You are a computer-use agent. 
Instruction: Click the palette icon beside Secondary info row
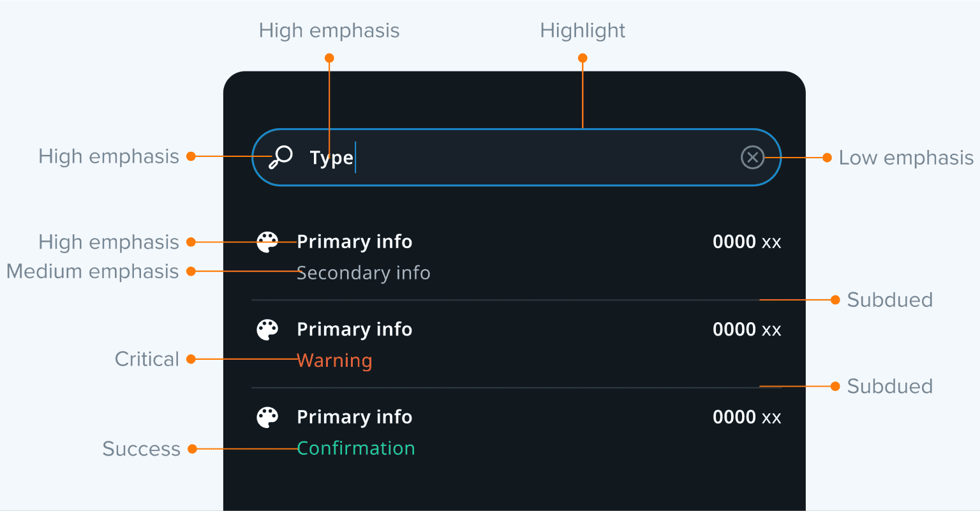(267, 242)
